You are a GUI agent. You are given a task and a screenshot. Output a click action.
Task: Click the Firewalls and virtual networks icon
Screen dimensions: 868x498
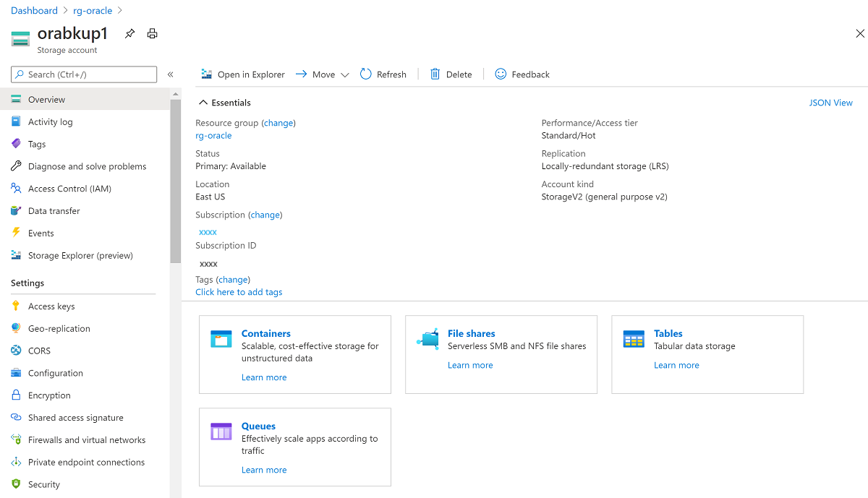[x=16, y=440]
